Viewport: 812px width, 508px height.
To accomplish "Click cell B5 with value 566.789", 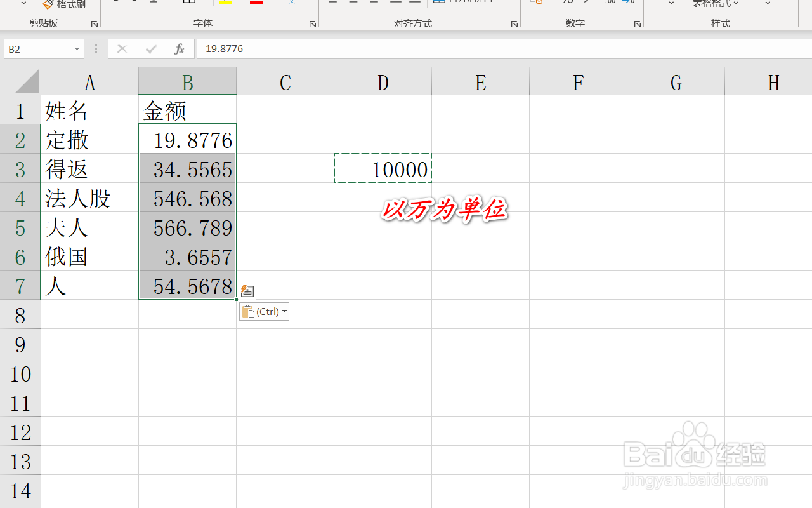I will click(x=188, y=227).
